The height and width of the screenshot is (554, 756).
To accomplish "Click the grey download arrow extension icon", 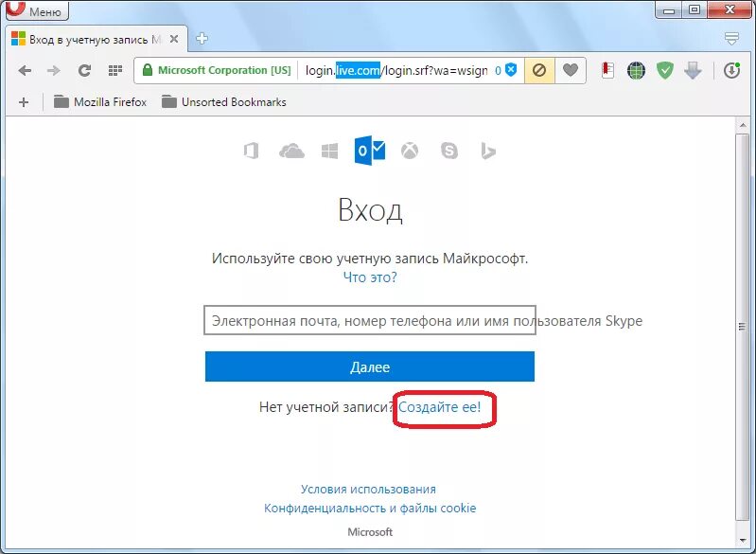I will pyautogui.click(x=693, y=71).
